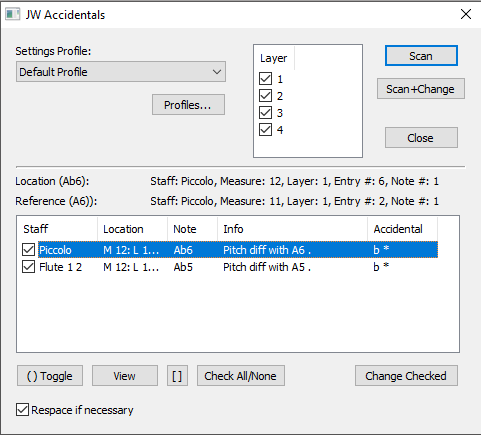Viewport: 481px width, 435px height.
Task: Click the JW Accidentals title bar icon
Action: click(13, 14)
